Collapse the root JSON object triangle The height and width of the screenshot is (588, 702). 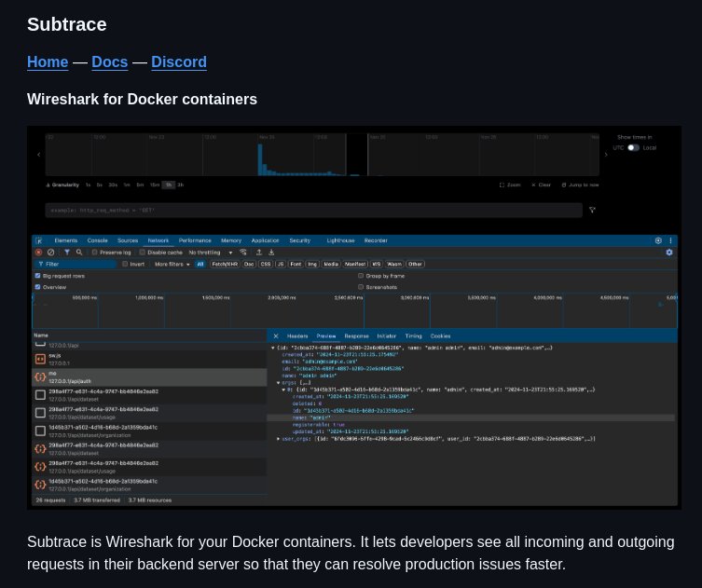tap(273, 348)
